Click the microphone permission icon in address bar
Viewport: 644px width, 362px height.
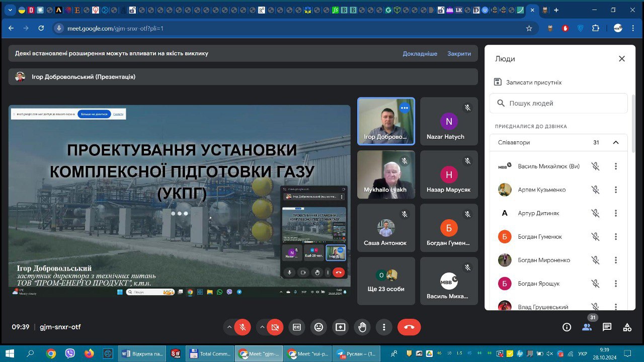tap(59, 28)
